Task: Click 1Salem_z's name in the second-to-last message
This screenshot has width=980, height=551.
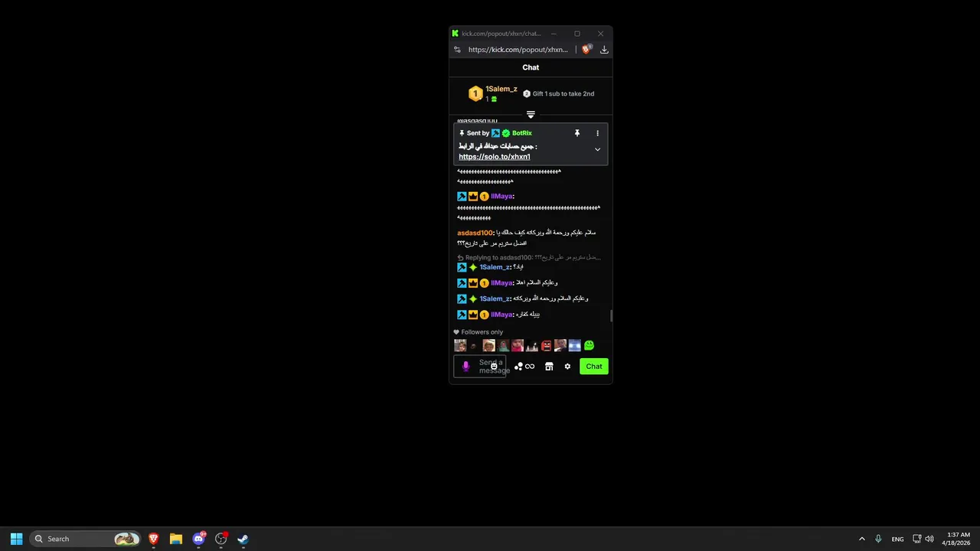Action: pyautogui.click(x=495, y=298)
